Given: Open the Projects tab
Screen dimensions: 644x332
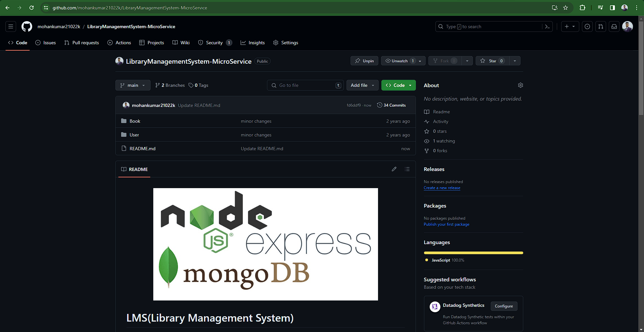Looking at the screenshot, I should pos(152,43).
